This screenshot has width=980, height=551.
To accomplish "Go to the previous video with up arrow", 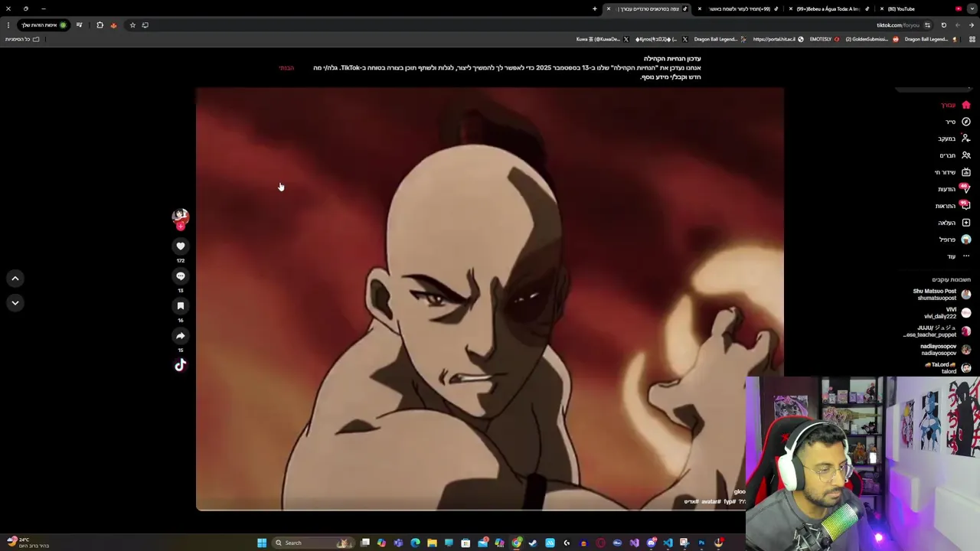I will [x=15, y=279].
